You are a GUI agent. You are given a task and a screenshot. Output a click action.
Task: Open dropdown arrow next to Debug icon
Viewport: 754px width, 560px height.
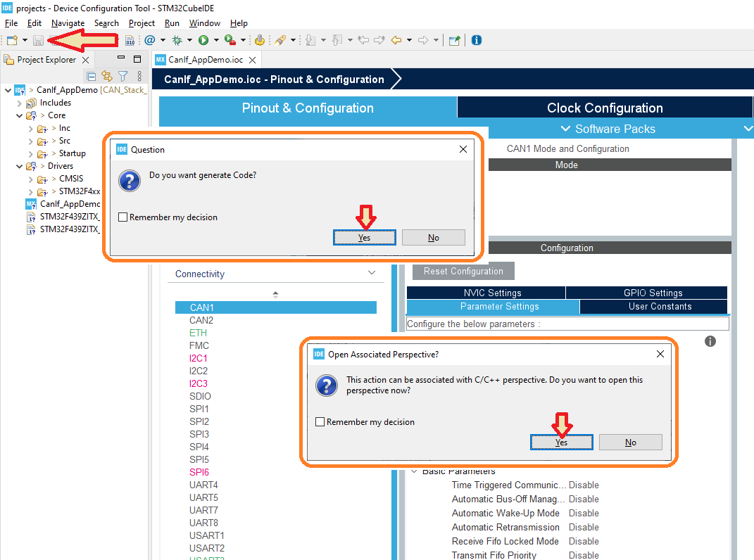[189, 40]
